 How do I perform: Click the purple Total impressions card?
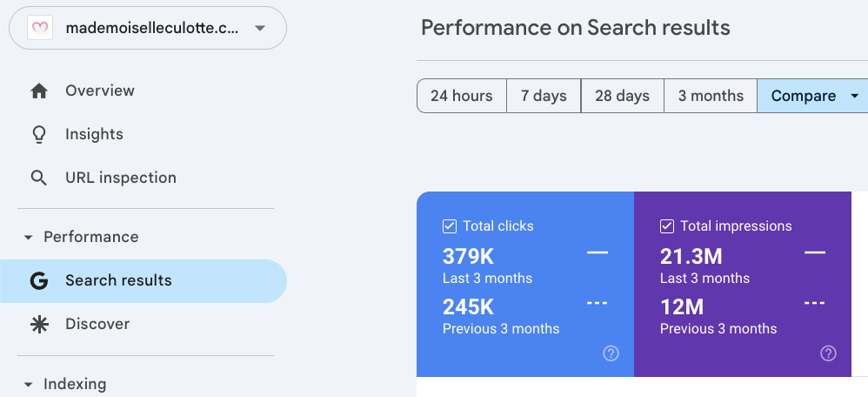pos(742,287)
